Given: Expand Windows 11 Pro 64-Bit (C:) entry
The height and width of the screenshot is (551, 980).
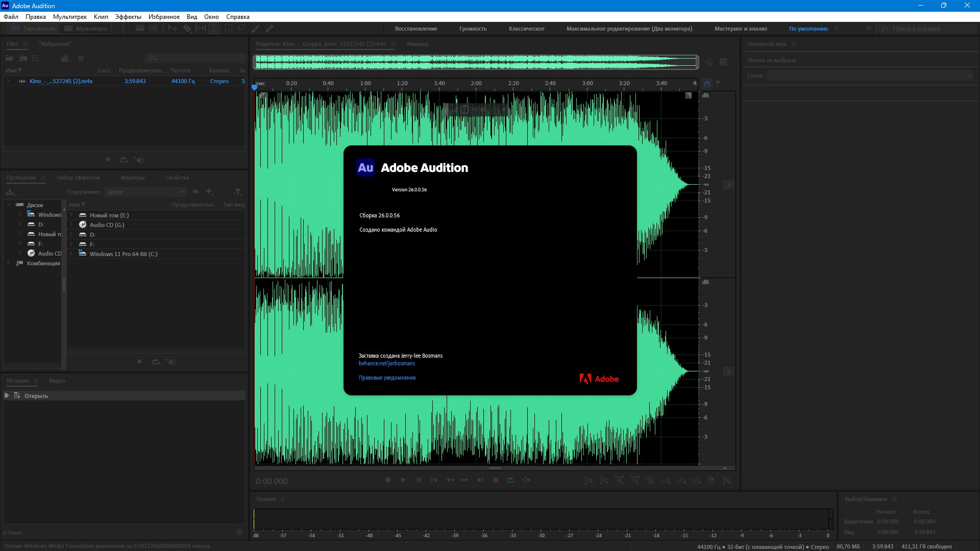Looking at the screenshot, I should coord(71,254).
